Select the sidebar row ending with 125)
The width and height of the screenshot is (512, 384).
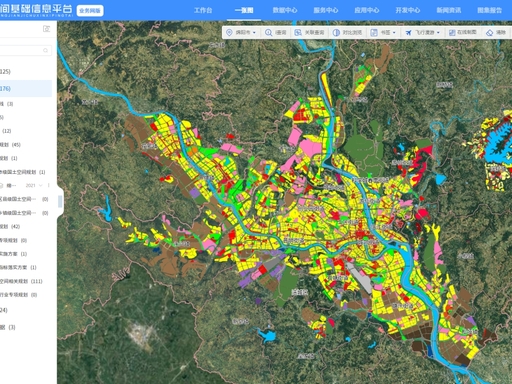coord(26,72)
